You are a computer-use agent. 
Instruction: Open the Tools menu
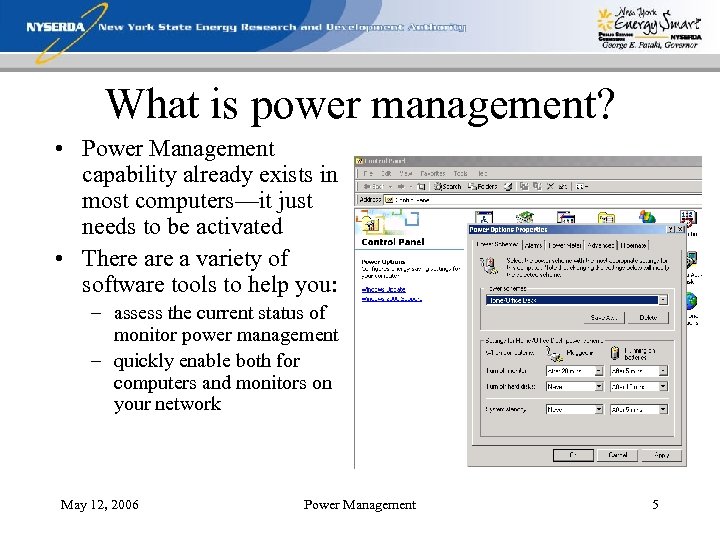(x=460, y=174)
